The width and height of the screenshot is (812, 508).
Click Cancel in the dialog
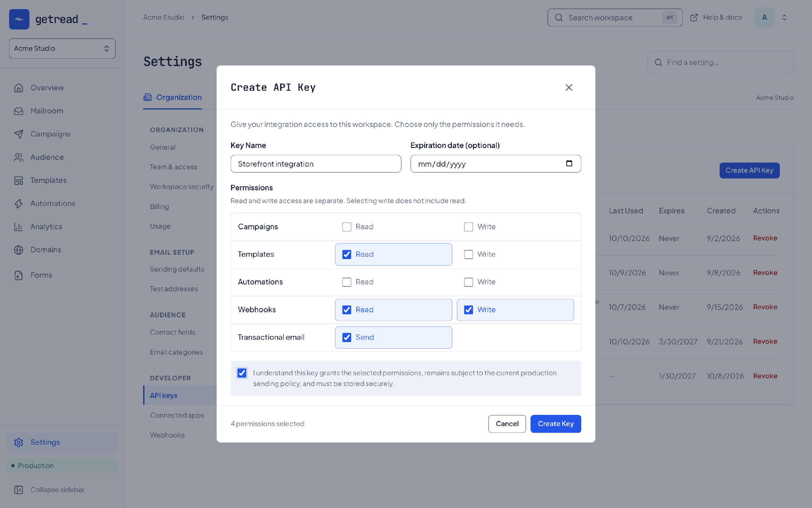click(507, 424)
